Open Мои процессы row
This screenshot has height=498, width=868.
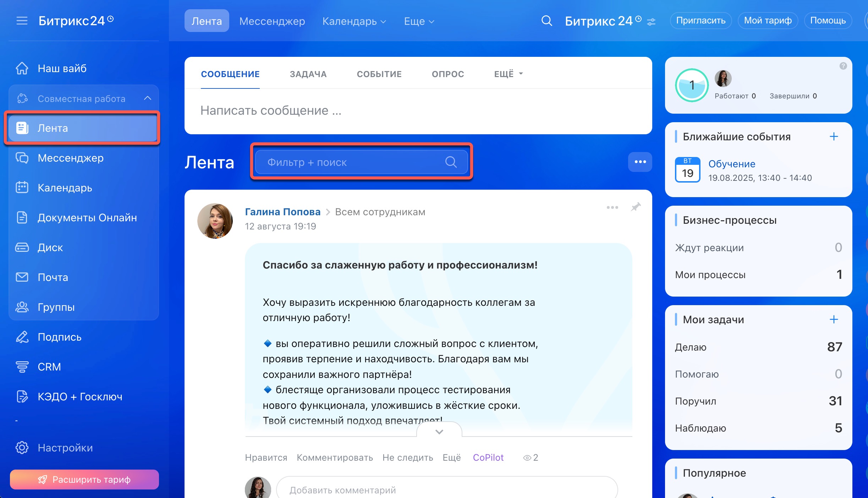point(759,275)
